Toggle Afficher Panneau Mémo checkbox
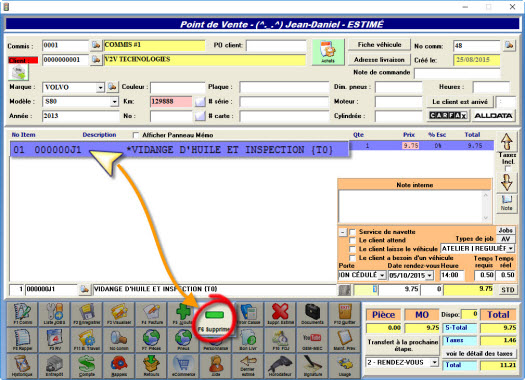The image size is (525, 380). (x=135, y=135)
